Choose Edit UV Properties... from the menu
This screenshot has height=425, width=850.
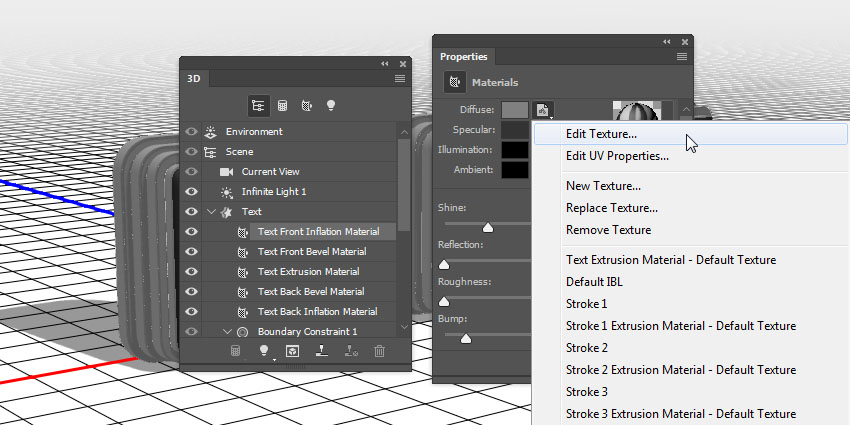click(691, 156)
